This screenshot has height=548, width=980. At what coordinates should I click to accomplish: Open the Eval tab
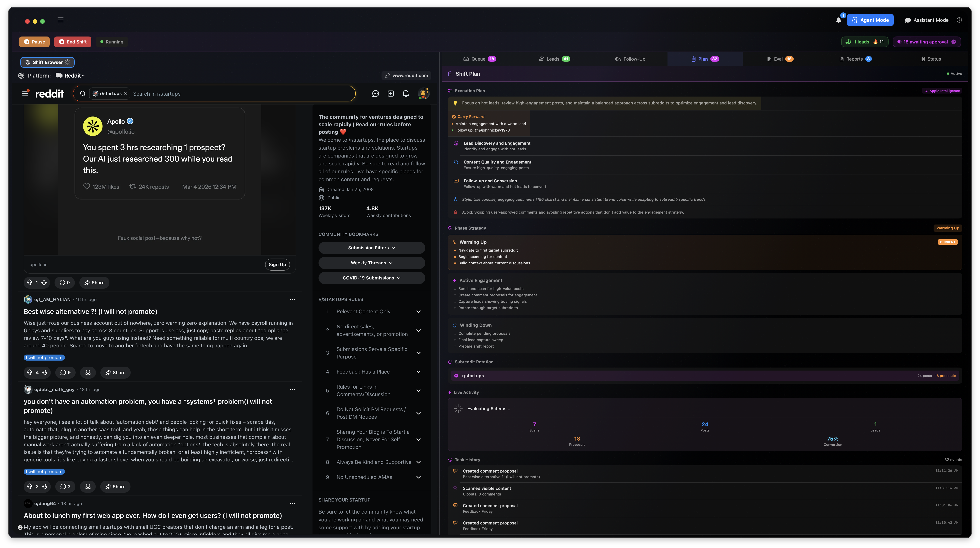tap(780, 59)
